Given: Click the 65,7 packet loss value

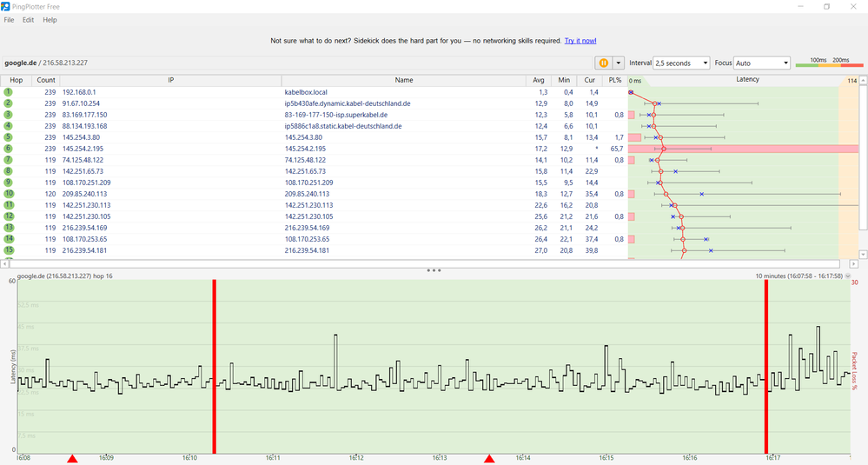Looking at the screenshot, I should pyautogui.click(x=617, y=149).
